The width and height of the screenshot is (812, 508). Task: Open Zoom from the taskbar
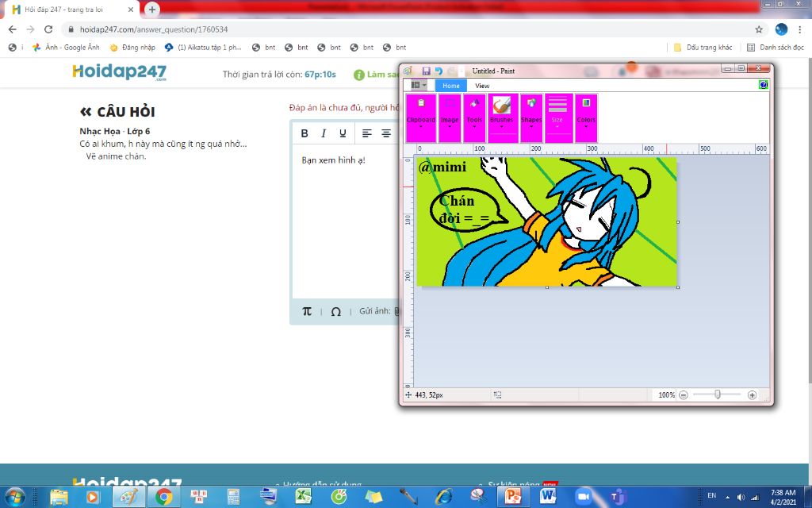coord(583,497)
